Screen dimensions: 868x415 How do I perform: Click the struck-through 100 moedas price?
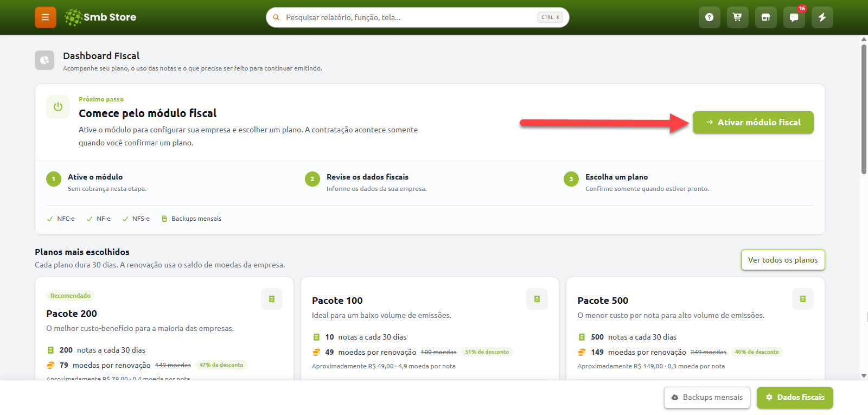coord(438,352)
